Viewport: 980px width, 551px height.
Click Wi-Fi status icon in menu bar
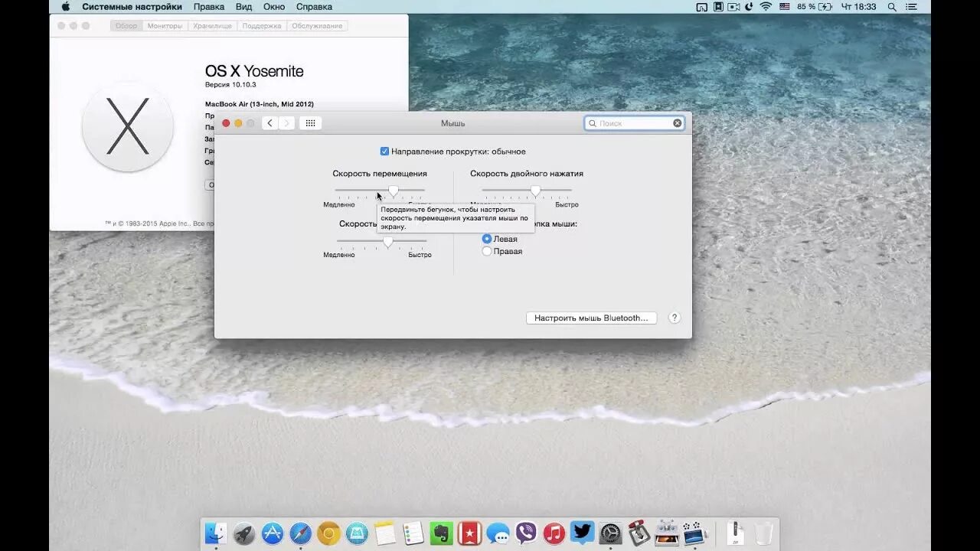[766, 7]
